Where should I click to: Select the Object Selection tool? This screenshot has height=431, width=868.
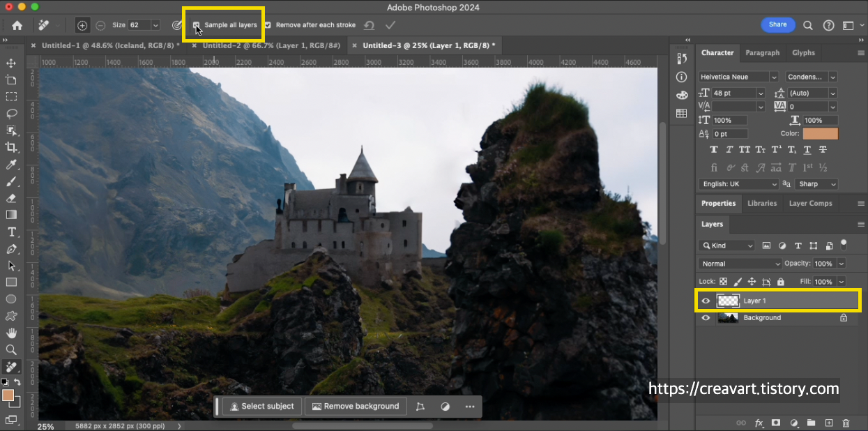pyautogui.click(x=11, y=130)
